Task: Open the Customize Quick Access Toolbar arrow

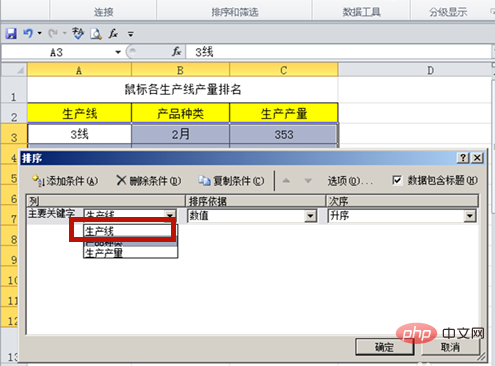Action: pyautogui.click(x=131, y=34)
